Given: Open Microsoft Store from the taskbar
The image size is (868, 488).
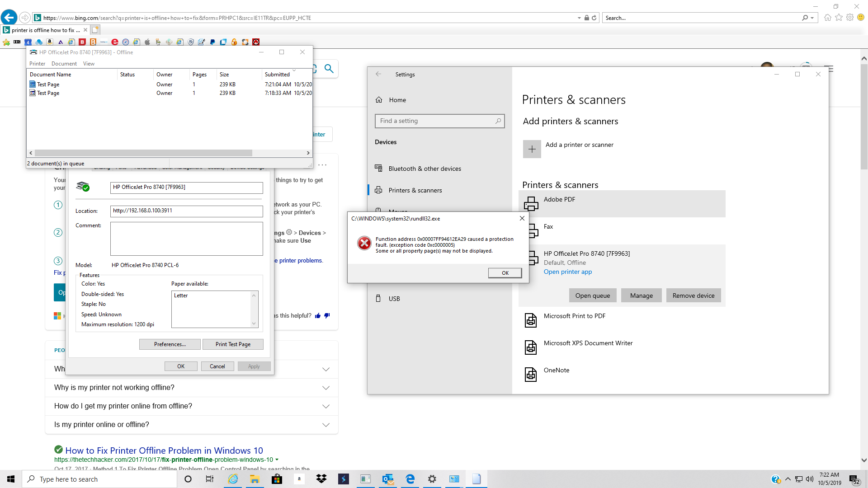Looking at the screenshot, I should point(277,479).
